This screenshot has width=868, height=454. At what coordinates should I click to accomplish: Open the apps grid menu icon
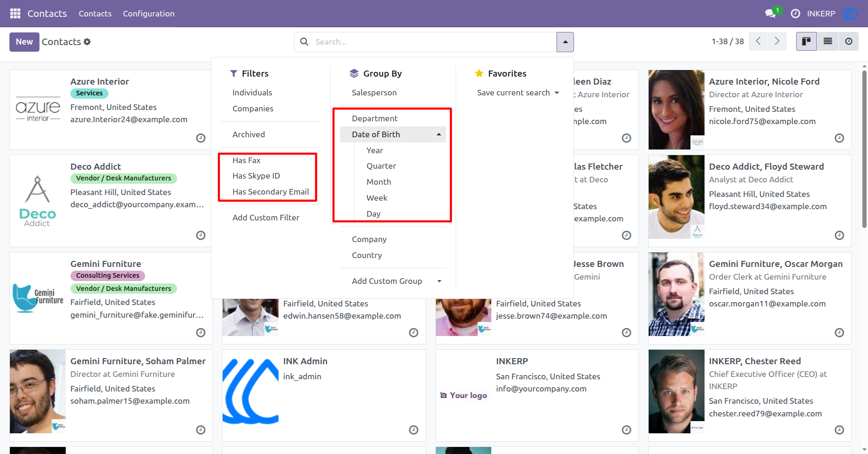point(15,14)
